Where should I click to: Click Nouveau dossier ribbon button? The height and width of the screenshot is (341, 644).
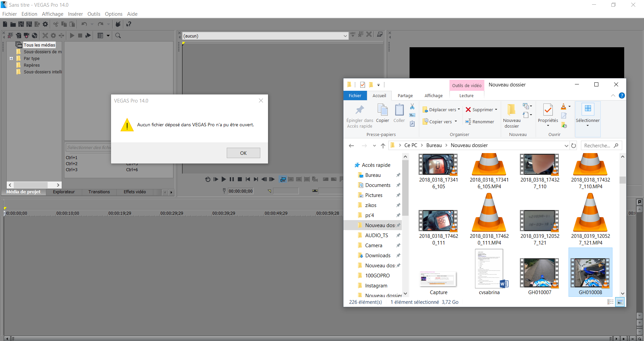point(512,116)
